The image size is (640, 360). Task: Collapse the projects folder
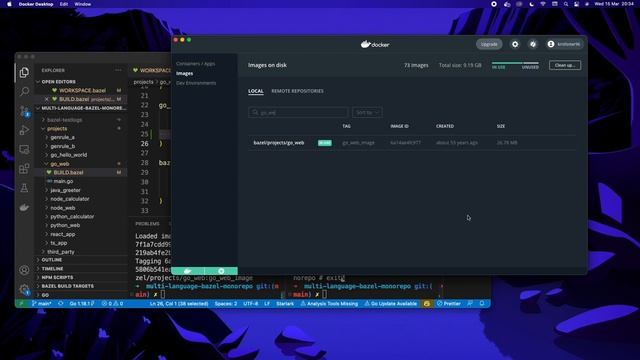coord(57,129)
